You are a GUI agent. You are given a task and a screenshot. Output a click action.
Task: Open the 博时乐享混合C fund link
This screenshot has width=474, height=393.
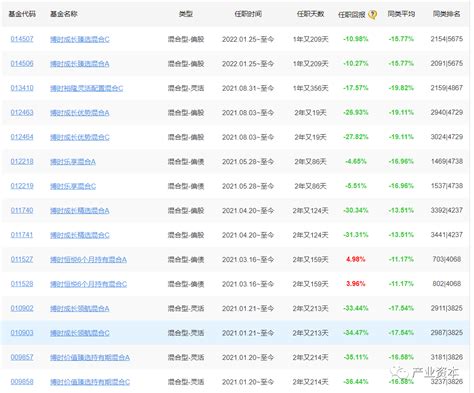[x=73, y=186]
